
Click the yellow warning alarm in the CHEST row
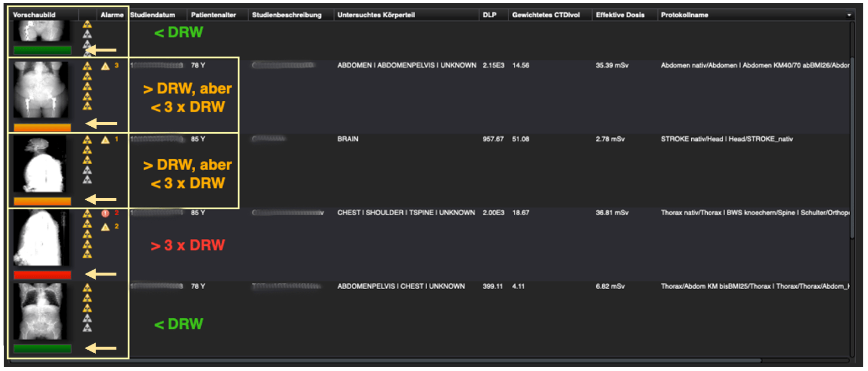point(106,226)
